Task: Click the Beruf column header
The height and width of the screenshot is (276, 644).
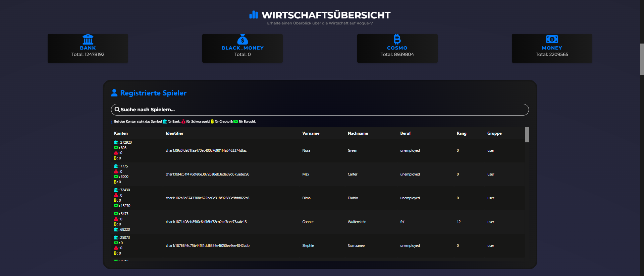Action: click(x=405, y=133)
